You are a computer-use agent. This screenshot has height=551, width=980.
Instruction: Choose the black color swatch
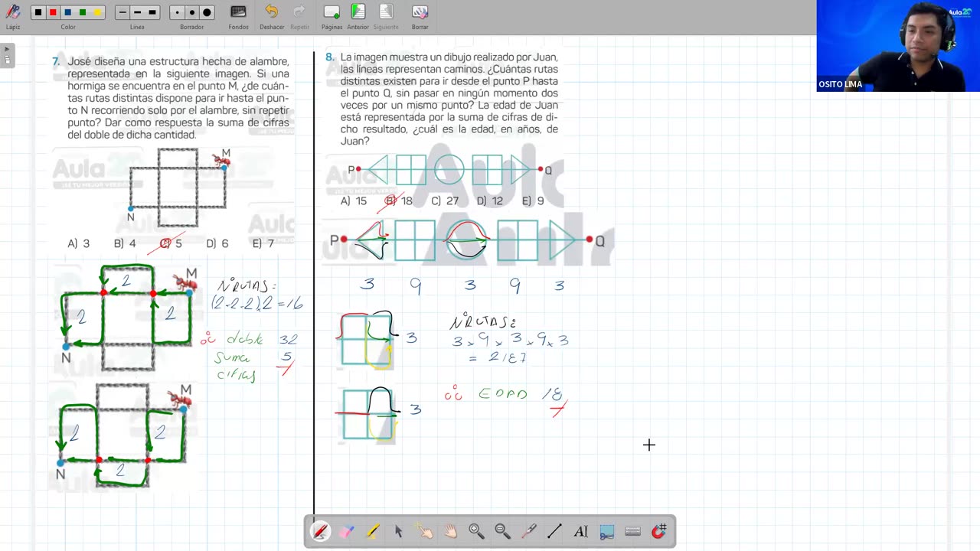click(38, 12)
